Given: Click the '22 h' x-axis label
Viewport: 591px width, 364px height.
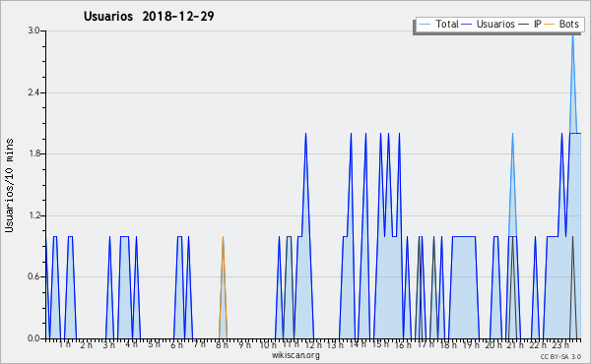Looking at the screenshot, I should tap(538, 344).
